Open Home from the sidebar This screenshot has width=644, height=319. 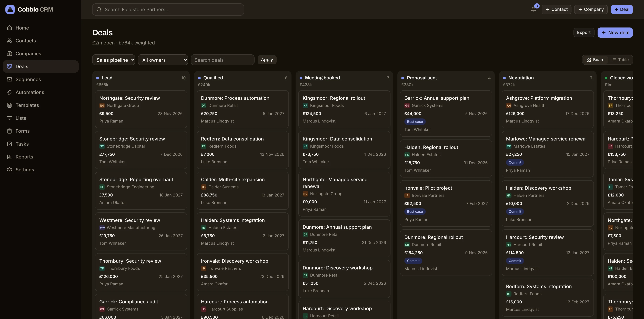(x=41, y=28)
